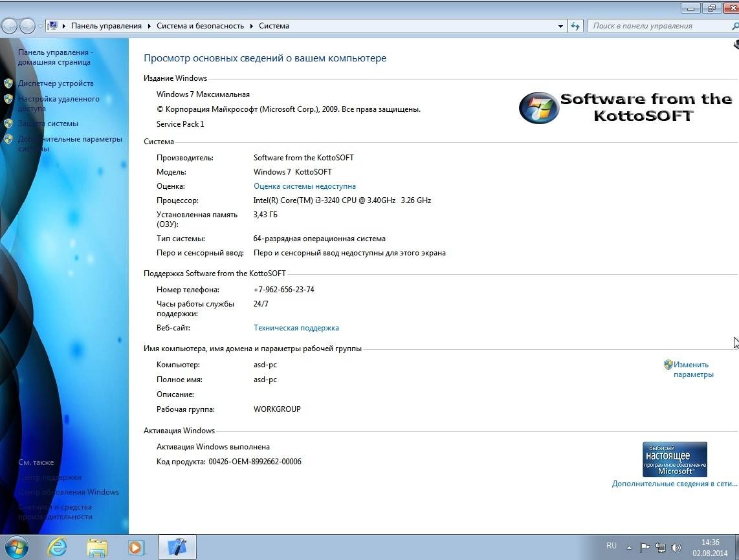
Task: Open breadcrumb "Панель управления"
Action: coord(106,26)
